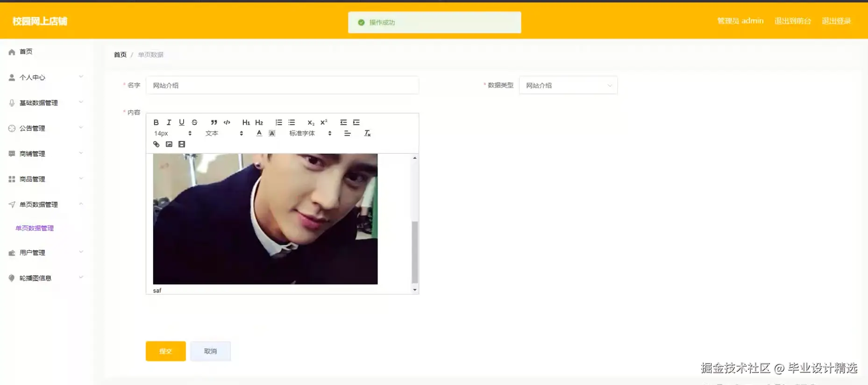
Task: Open the 标准字体 font family dropdown
Action: point(310,133)
